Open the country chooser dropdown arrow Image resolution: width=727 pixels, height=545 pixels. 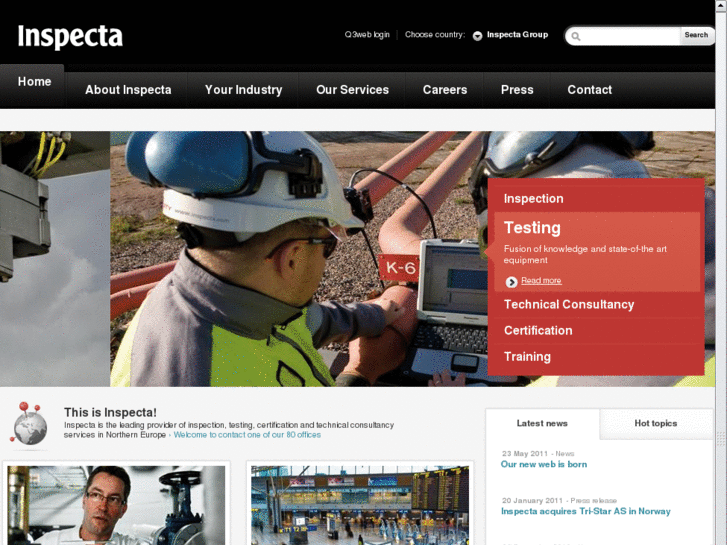tap(477, 36)
